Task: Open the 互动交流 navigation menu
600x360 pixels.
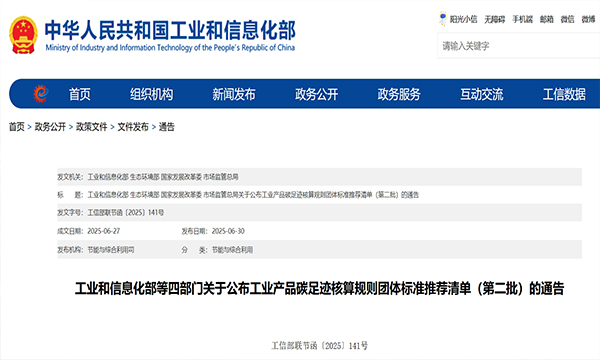Action: [x=482, y=94]
